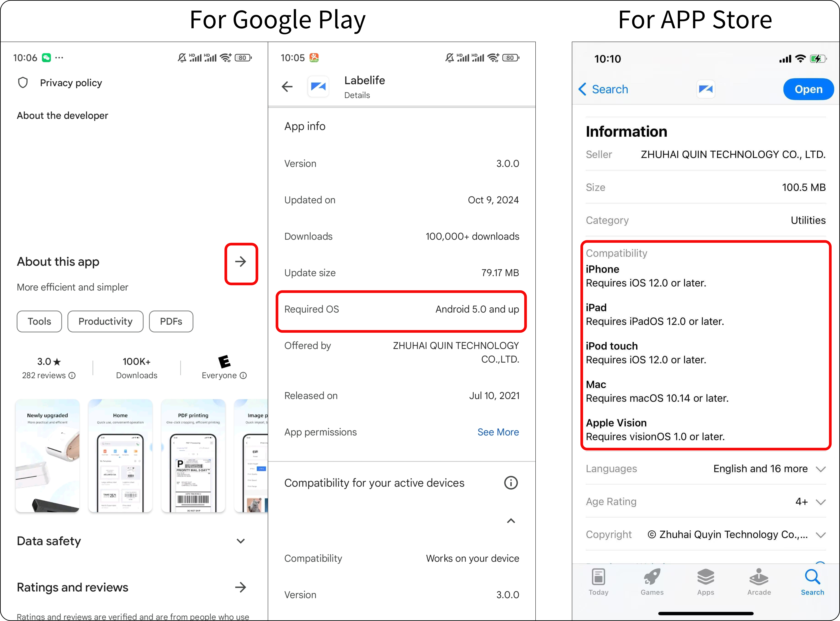This screenshot has width=840, height=621.
Task: Tap the WeChat notification icon in status bar
Action: [46, 58]
